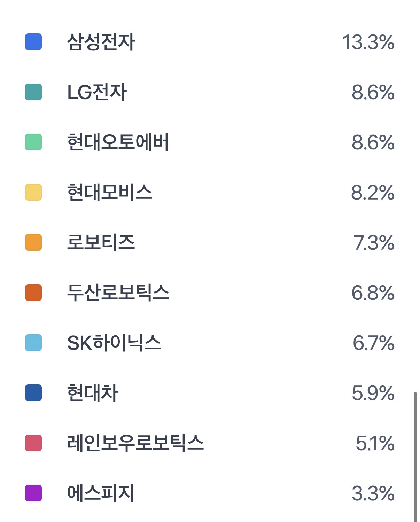Click the light blue swatch for SK하이닉스
This screenshot has height=522, width=420.
33,343
